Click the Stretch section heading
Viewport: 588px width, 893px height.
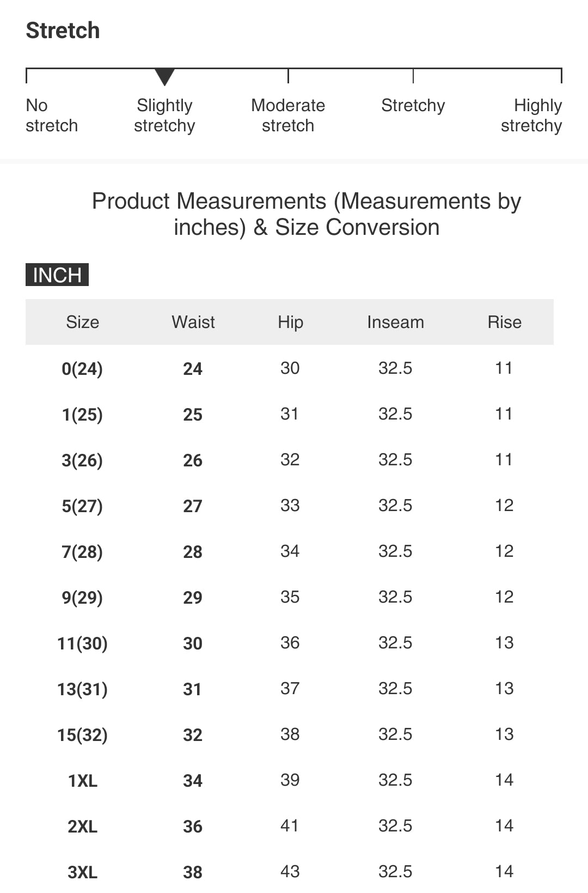click(x=63, y=31)
